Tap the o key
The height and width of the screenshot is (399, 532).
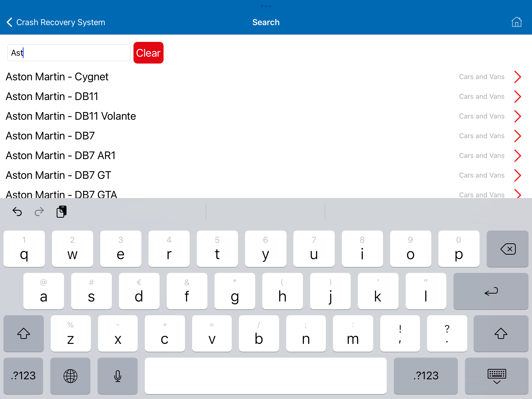(411, 249)
